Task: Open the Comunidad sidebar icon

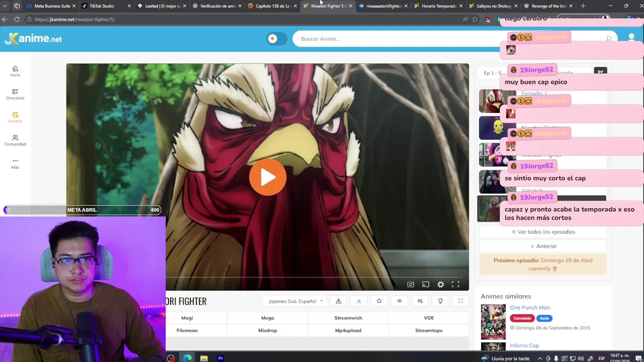Action: click(15, 140)
